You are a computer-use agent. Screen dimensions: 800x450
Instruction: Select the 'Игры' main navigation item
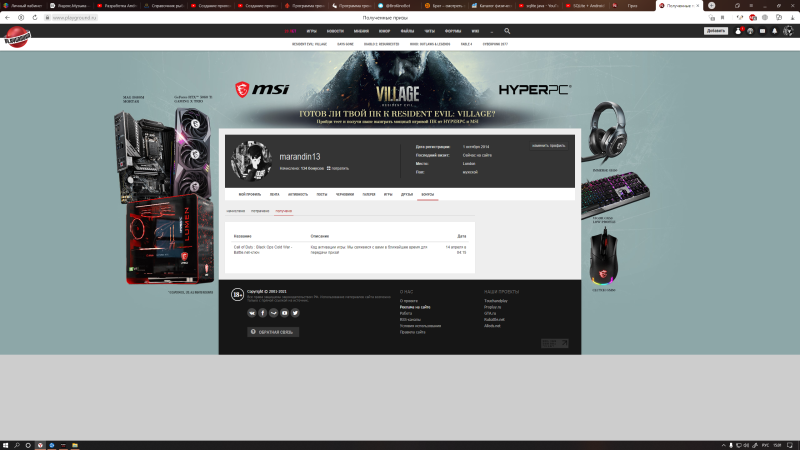[x=312, y=31]
